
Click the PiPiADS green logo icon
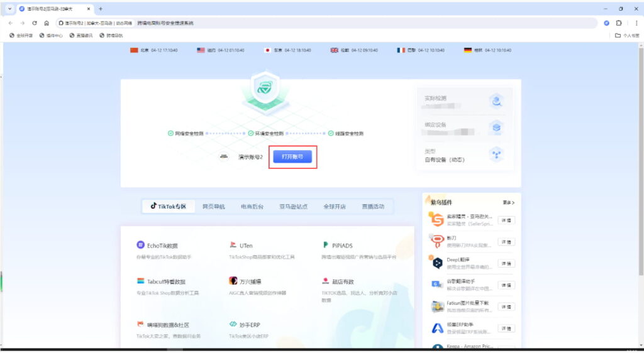[x=326, y=246]
